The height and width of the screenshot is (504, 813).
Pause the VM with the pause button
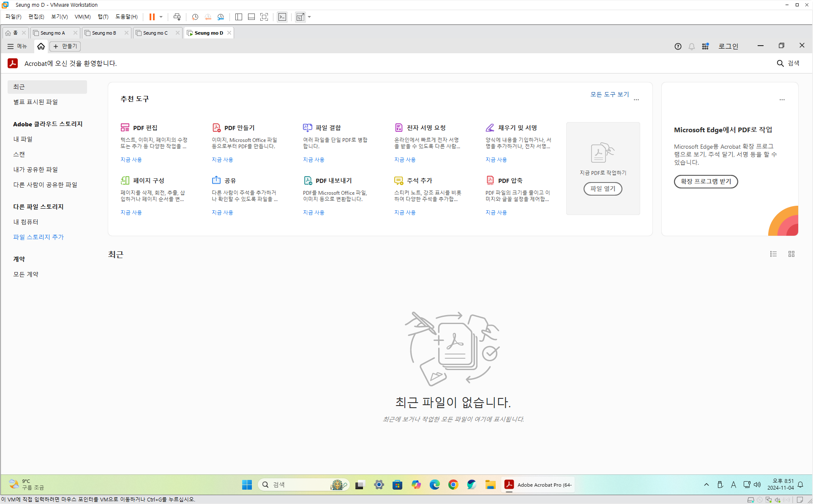point(152,17)
